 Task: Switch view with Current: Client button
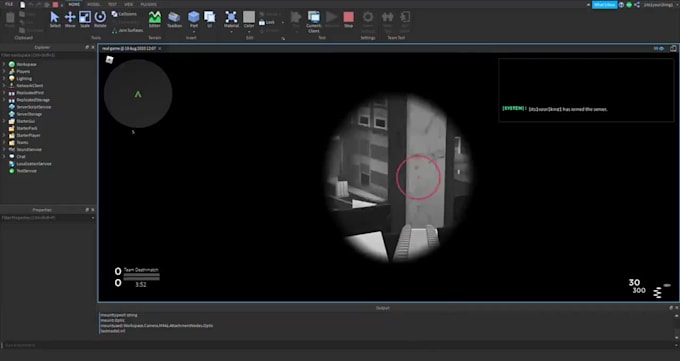[314, 21]
